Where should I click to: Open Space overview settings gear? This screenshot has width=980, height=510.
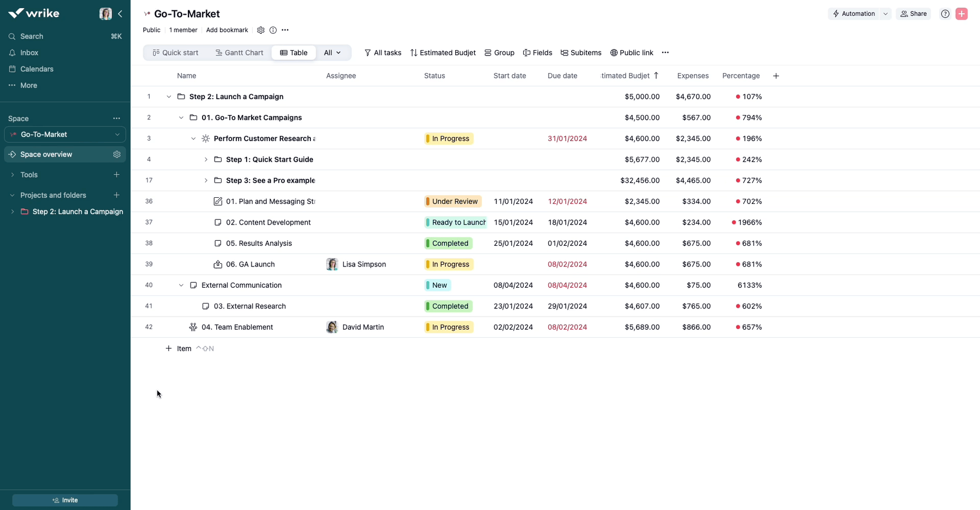pos(117,155)
